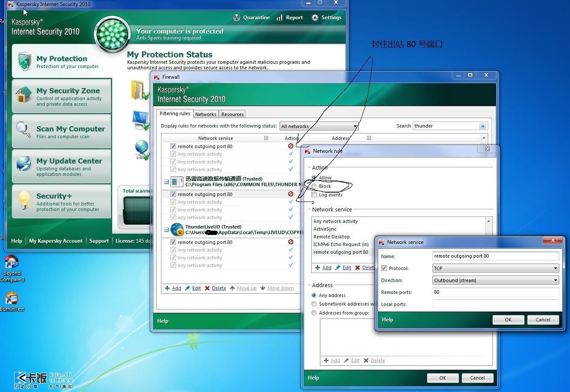This screenshot has height=392, width=570.
Task: Click Move down in Firewall rules
Action: point(277,288)
